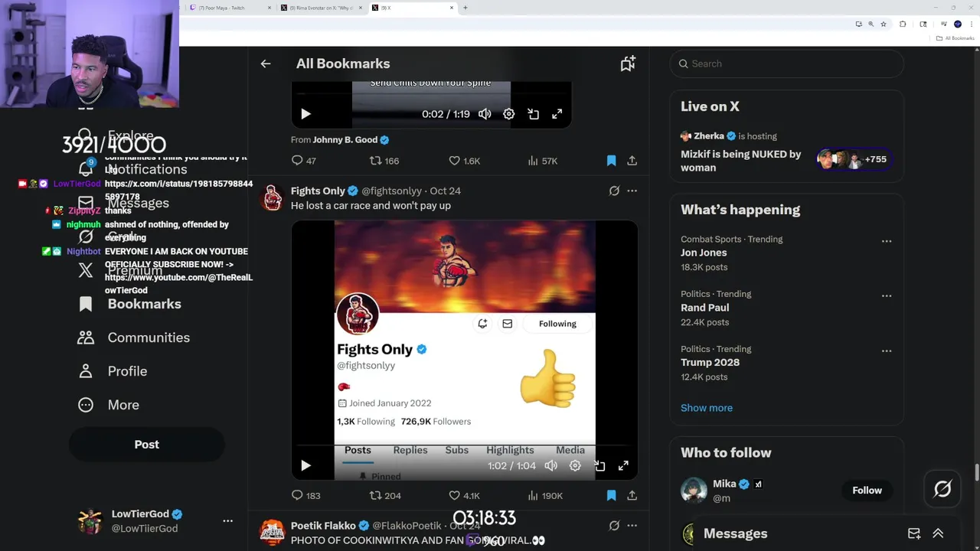Open more options on Fights Only post

(x=632, y=191)
